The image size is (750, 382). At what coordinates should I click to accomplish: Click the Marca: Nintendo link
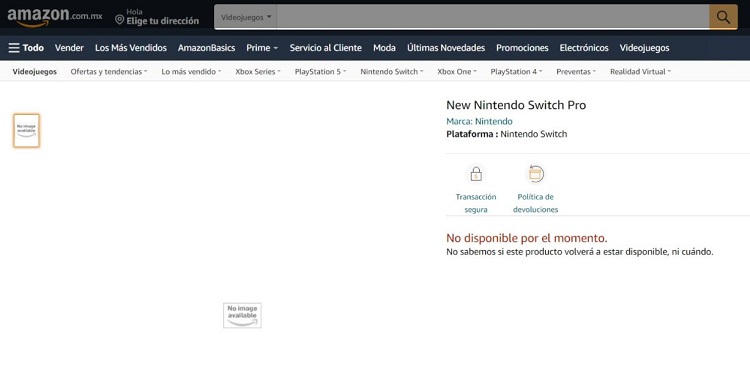(479, 121)
